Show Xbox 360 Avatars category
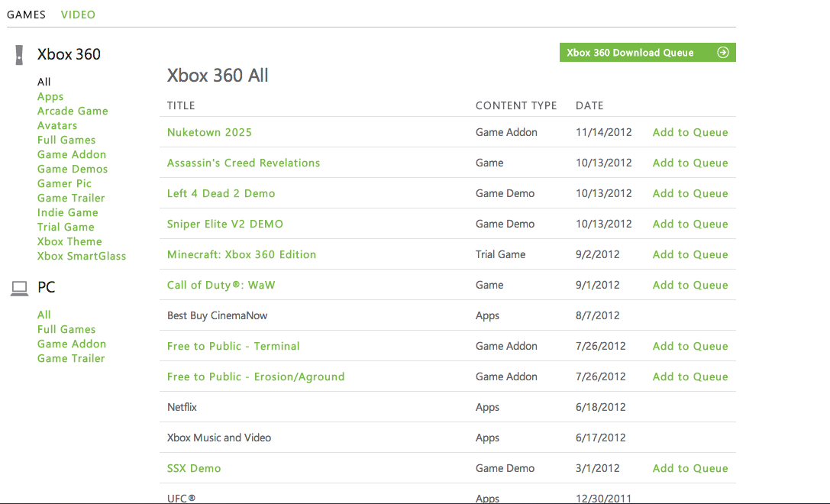This screenshot has height=504, width=830. (57, 126)
